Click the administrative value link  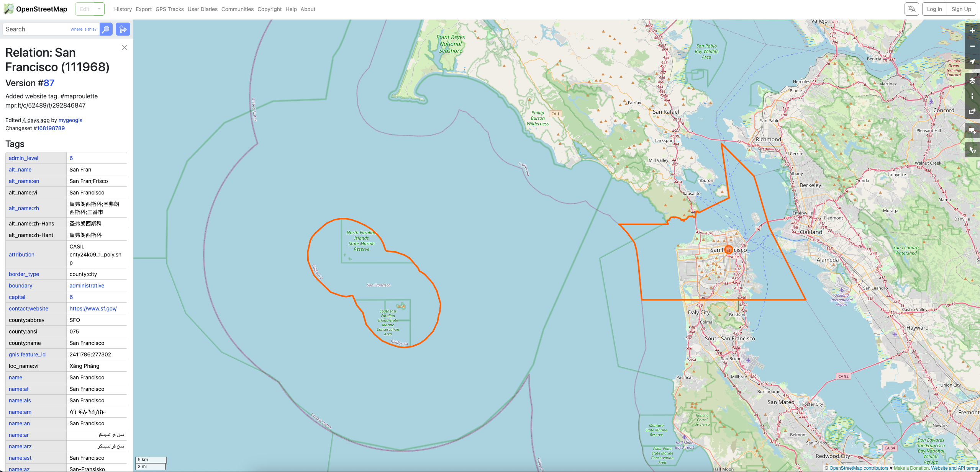tap(87, 286)
